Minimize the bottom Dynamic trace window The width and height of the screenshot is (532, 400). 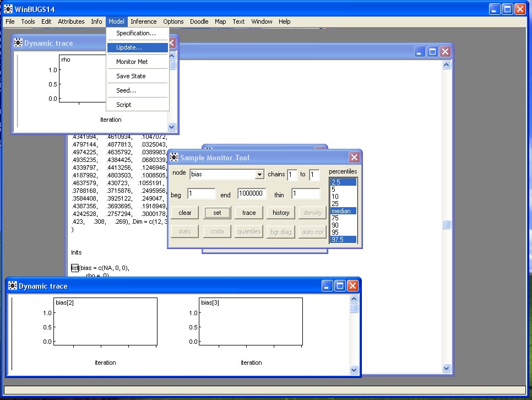[x=327, y=286]
